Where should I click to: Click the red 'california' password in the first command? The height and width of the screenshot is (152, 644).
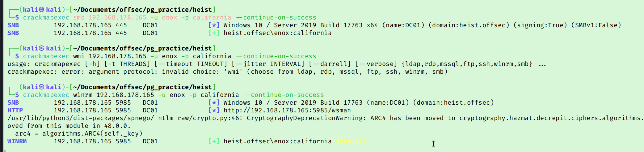pos(212,17)
